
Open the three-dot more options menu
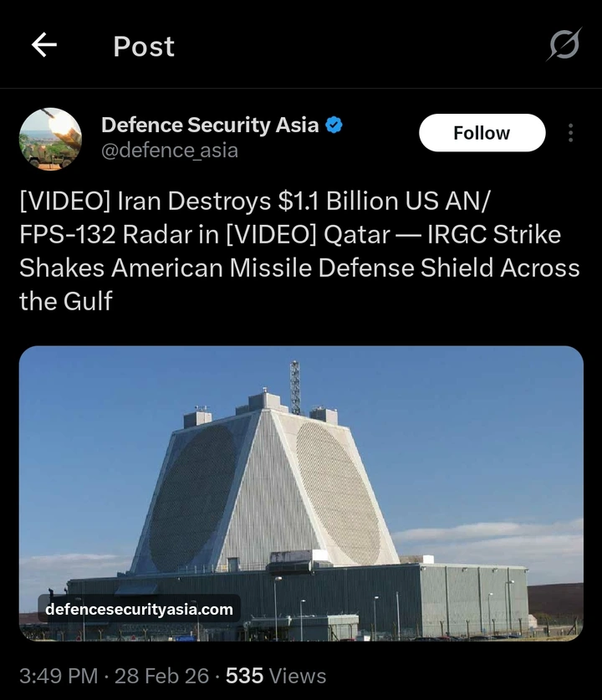570,133
